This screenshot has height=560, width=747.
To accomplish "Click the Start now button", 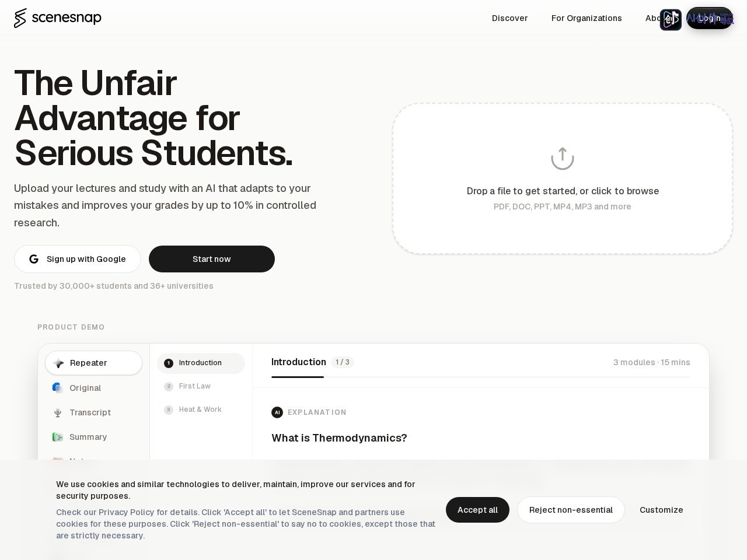I will (x=212, y=259).
